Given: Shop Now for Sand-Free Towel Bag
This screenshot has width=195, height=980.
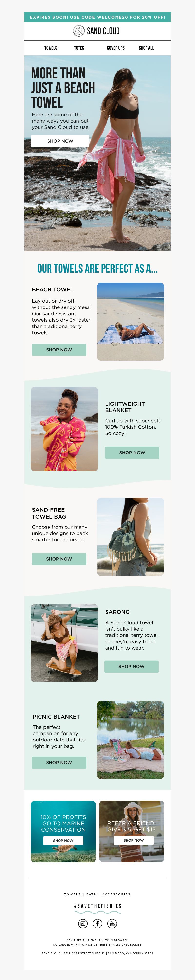Looking at the screenshot, I should pyautogui.click(x=59, y=559).
